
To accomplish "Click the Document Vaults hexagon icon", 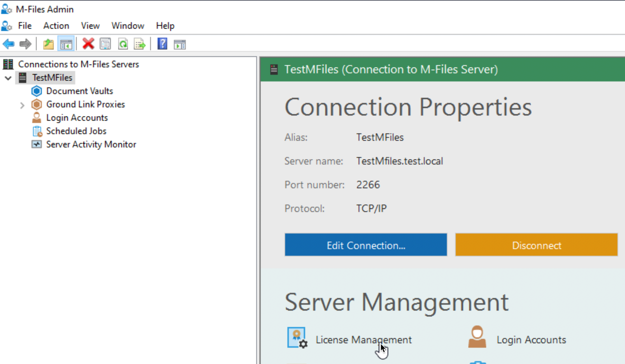I will [x=37, y=91].
